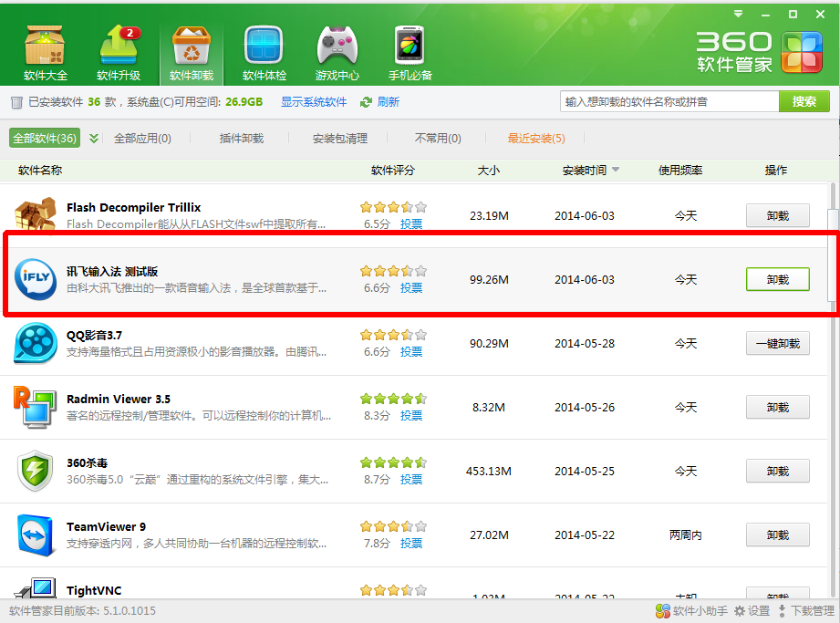This screenshot has height=623, width=840.
Task: Uninstall Flash Decompiler Trillix with 卸载 button
Action: [778, 215]
